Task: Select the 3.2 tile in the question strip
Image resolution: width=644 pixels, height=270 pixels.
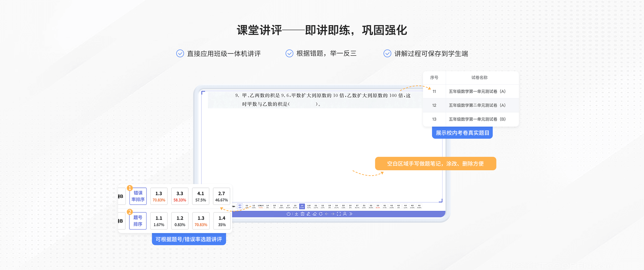Action: (x=371, y=206)
